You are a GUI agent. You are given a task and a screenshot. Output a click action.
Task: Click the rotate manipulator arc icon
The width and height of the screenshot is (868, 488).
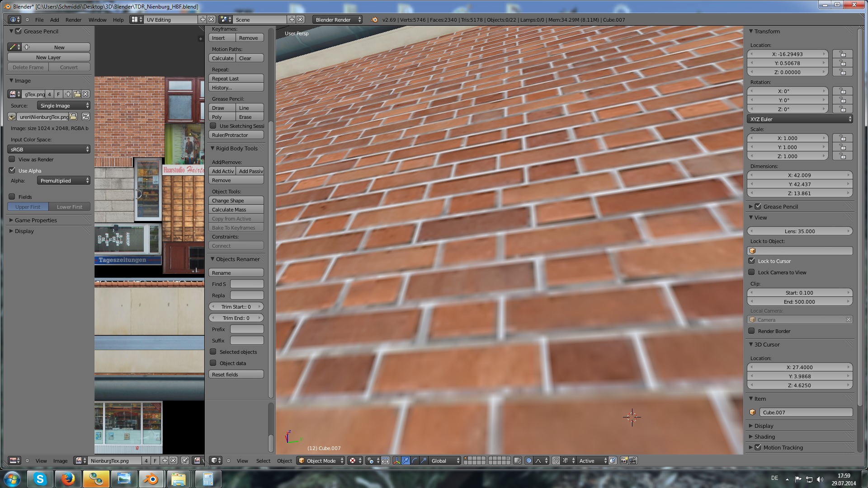click(415, 460)
